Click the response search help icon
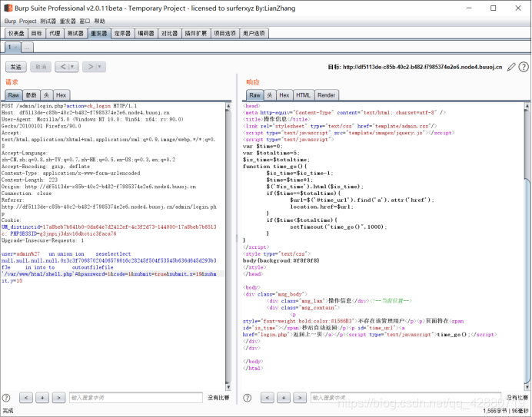Viewport: 532px width, 417px height. point(248,398)
